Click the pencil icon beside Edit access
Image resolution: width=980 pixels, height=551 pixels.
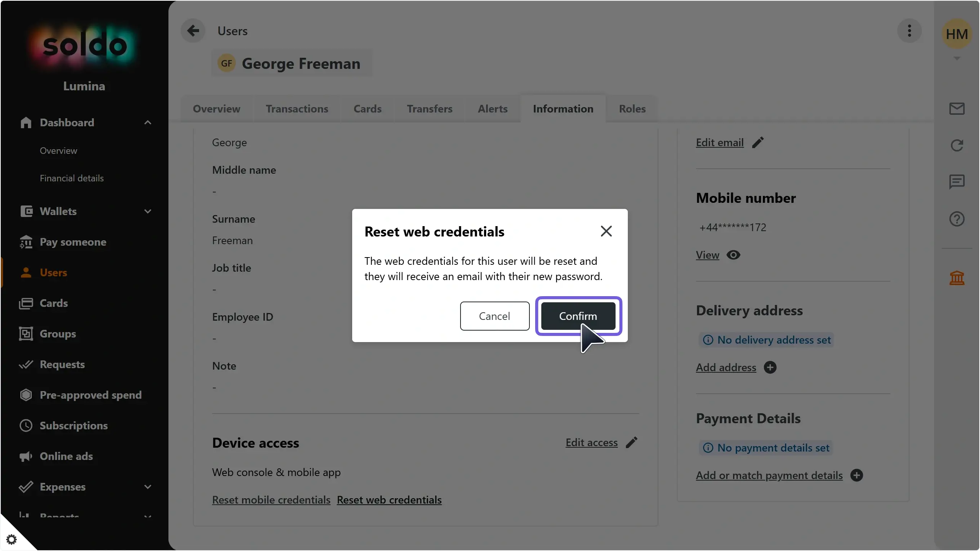pyautogui.click(x=631, y=442)
